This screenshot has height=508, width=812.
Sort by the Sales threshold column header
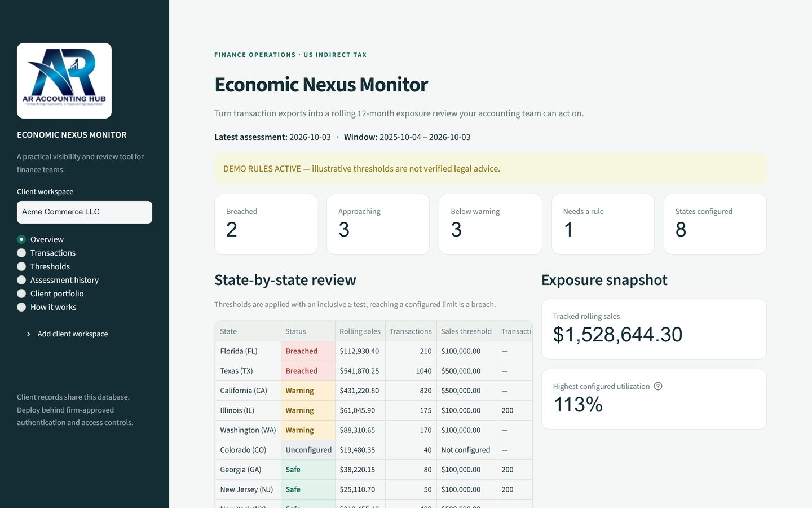tap(466, 331)
